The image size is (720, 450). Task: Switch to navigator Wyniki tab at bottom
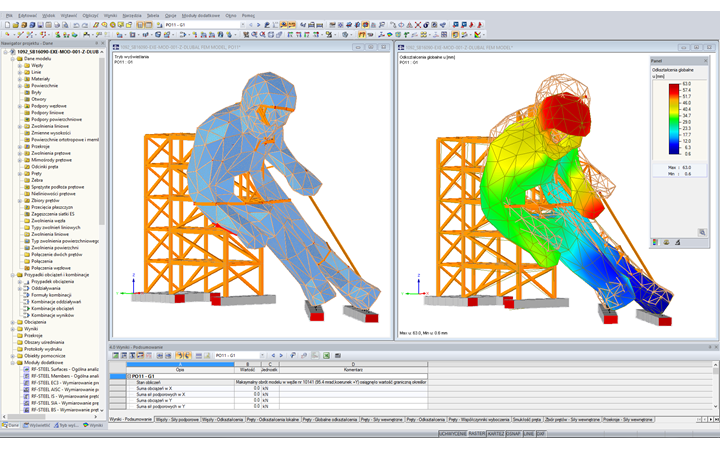pyautogui.click(x=93, y=425)
